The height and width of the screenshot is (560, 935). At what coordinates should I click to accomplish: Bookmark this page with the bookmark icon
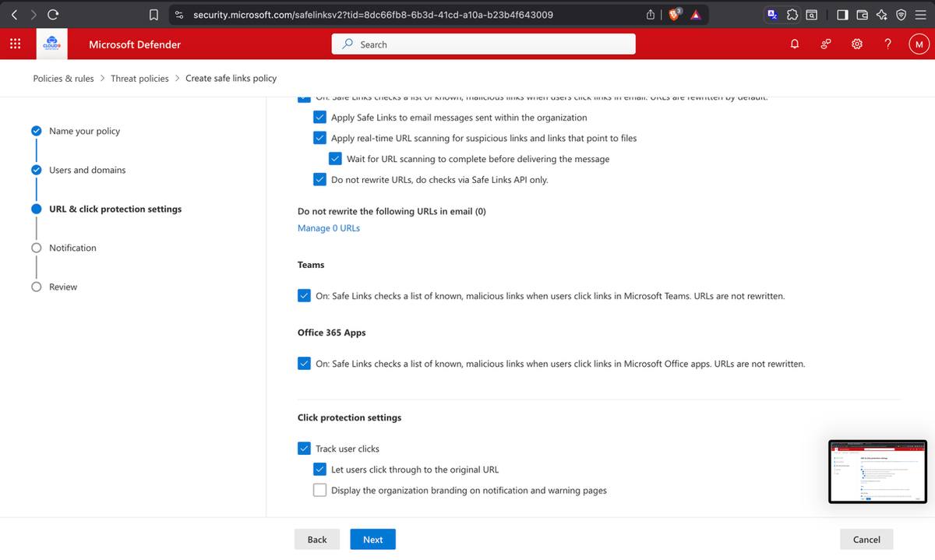[x=154, y=14]
